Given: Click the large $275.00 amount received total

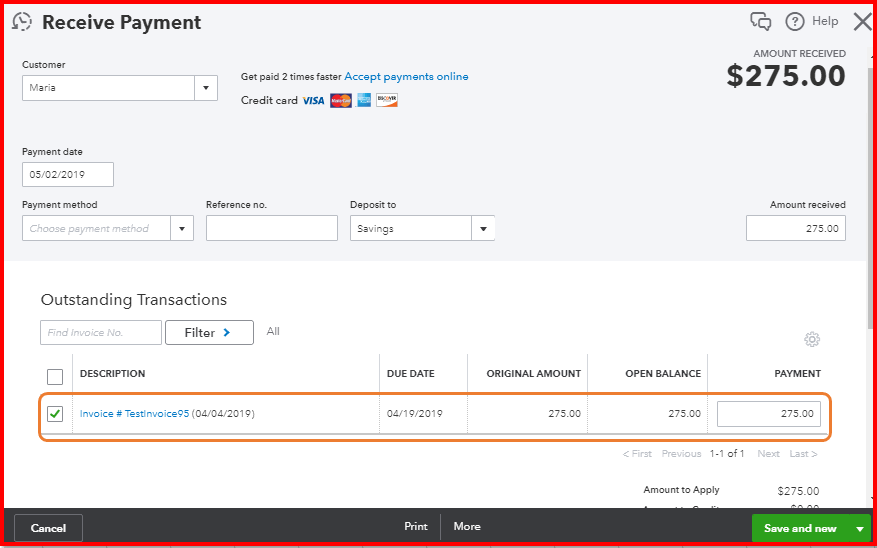Looking at the screenshot, I should (x=786, y=76).
